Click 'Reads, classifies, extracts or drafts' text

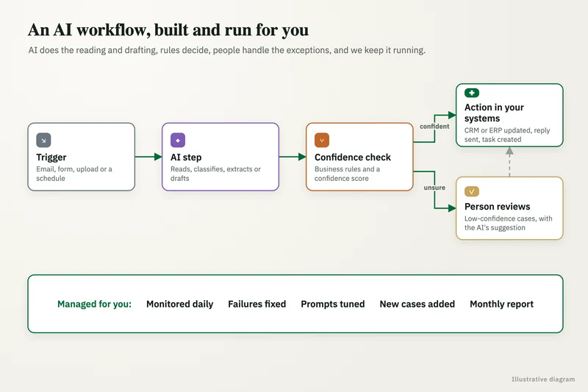(x=215, y=174)
